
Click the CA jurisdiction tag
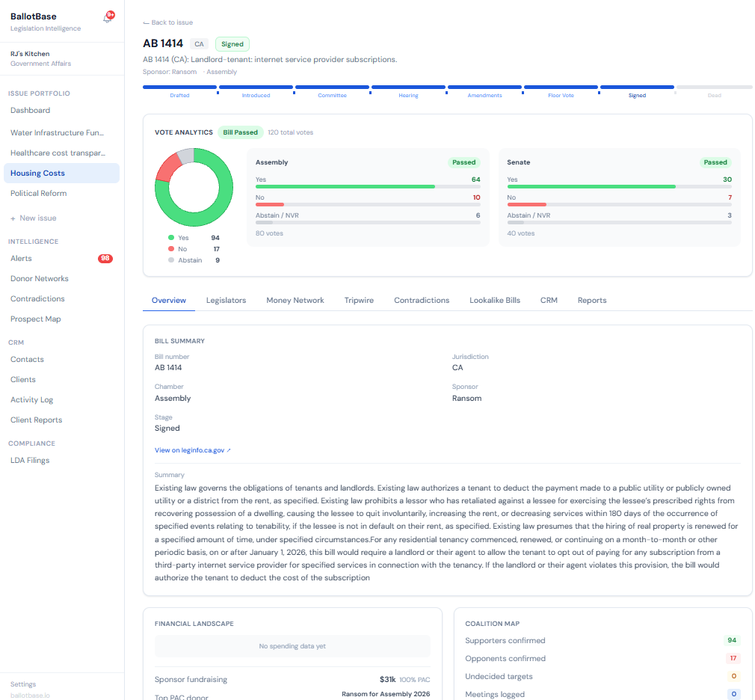pos(199,44)
